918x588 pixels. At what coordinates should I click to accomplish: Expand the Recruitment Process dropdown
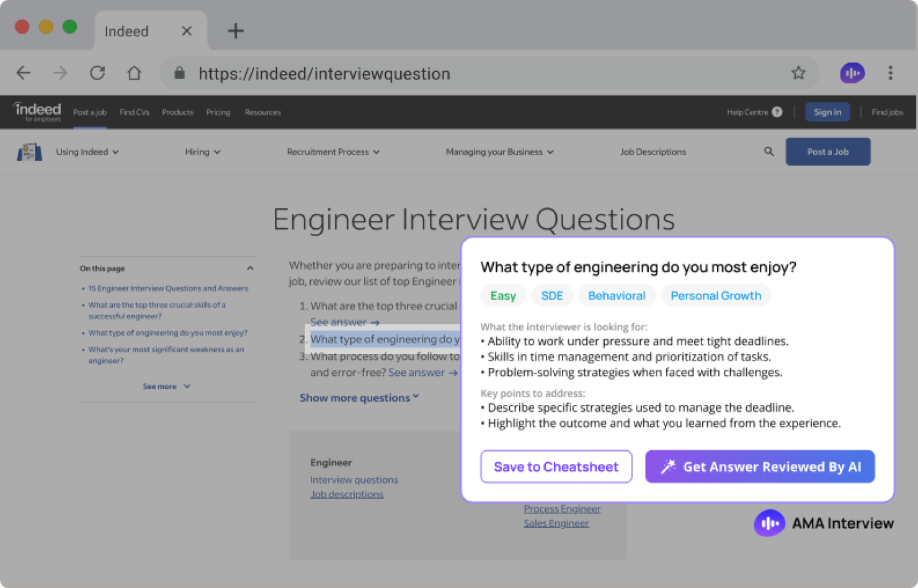[x=333, y=152]
